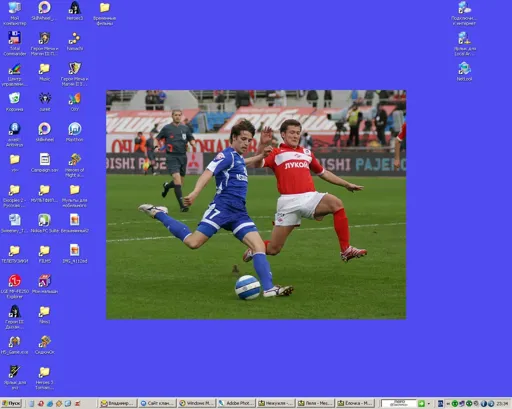The height and width of the screenshot is (409, 512).
Task: Switch to the Владимир... taskbar window
Action: (118, 403)
